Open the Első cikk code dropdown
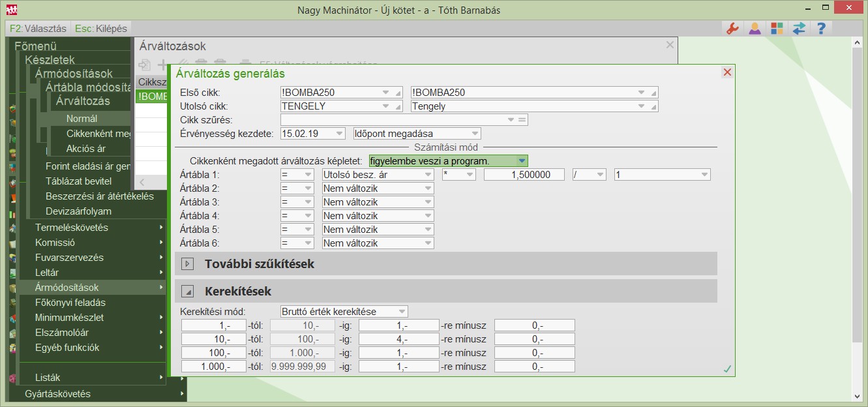 tap(387, 92)
